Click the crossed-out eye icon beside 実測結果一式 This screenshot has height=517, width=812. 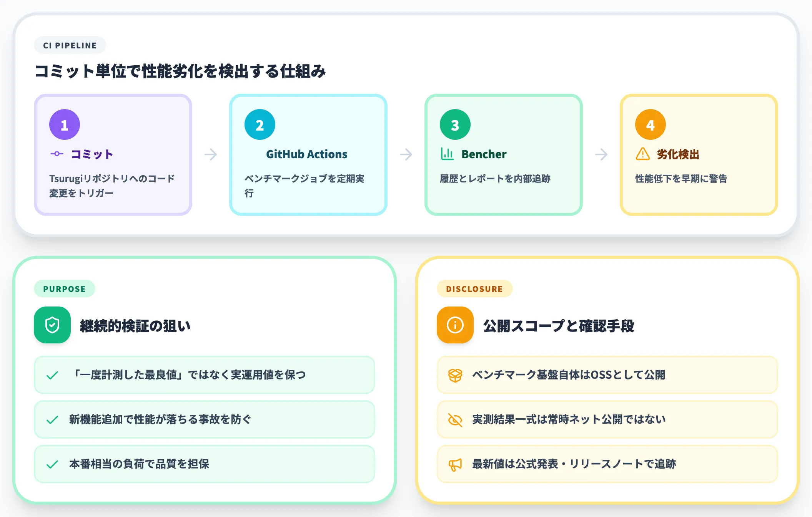click(x=455, y=420)
